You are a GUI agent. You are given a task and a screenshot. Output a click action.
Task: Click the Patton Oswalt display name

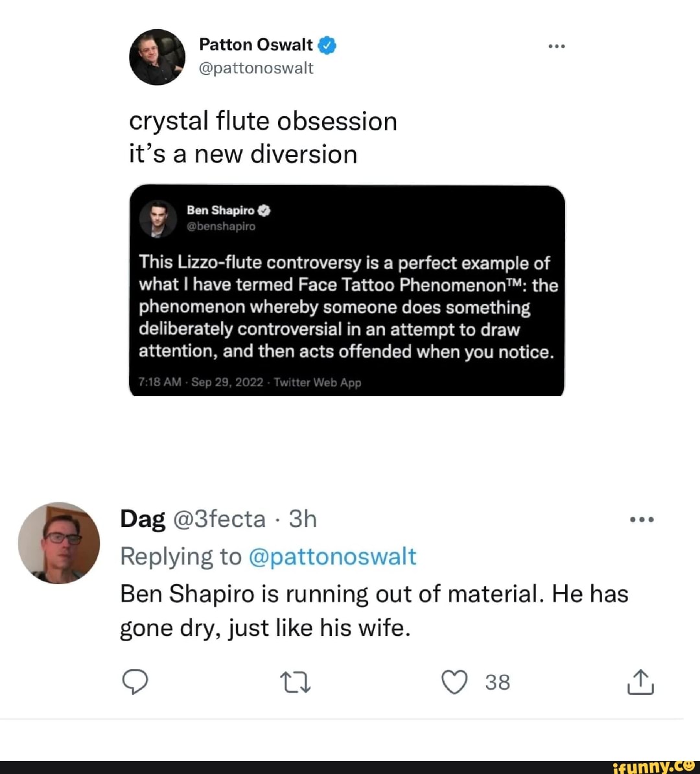click(x=256, y=45)
